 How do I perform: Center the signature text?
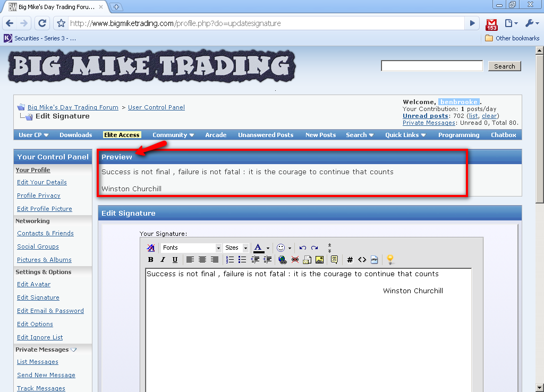pos(202,260)
